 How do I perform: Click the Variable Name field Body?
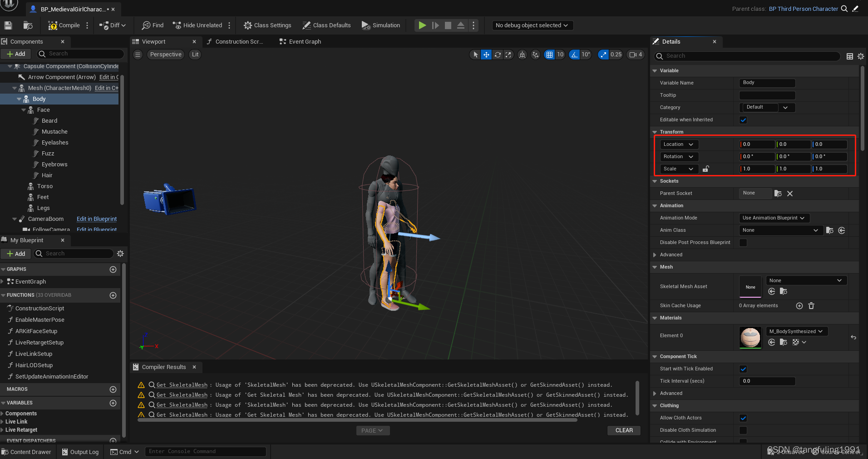[767, 83]
